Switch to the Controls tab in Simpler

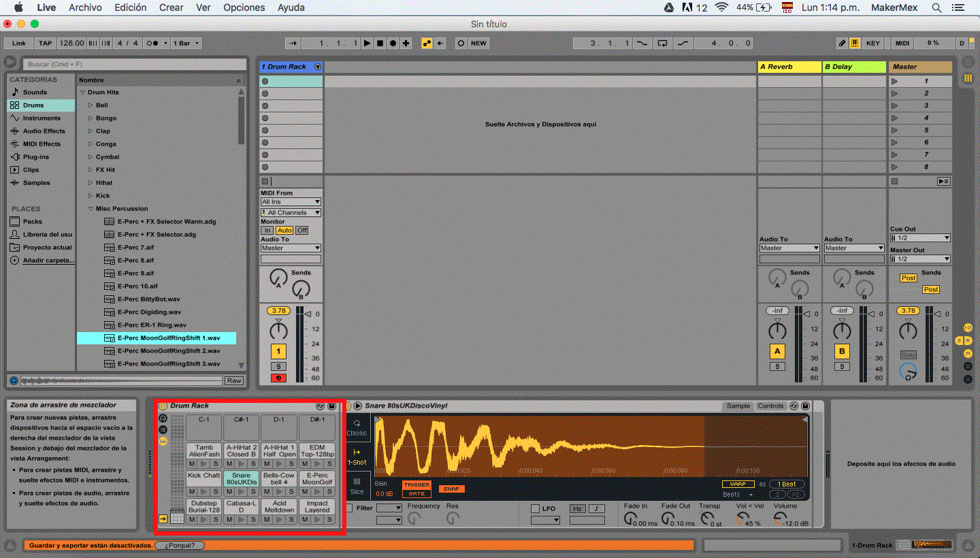click(770, 406)
